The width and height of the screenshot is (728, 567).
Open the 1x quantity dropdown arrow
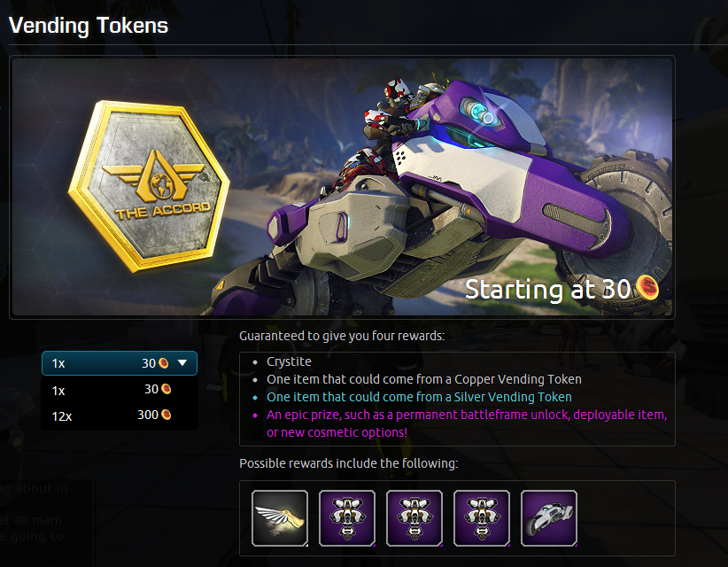[x=182, y=362]
